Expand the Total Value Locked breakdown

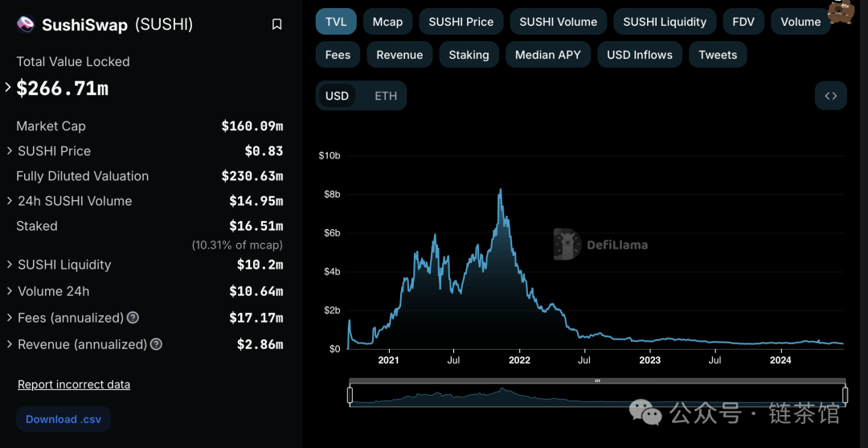(x=8, y=87)
